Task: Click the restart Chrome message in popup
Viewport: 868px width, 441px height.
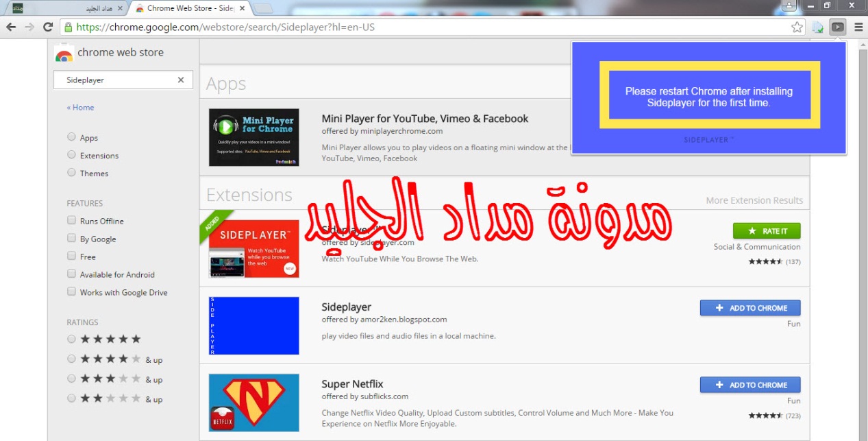Action: (x=709, y=97)
